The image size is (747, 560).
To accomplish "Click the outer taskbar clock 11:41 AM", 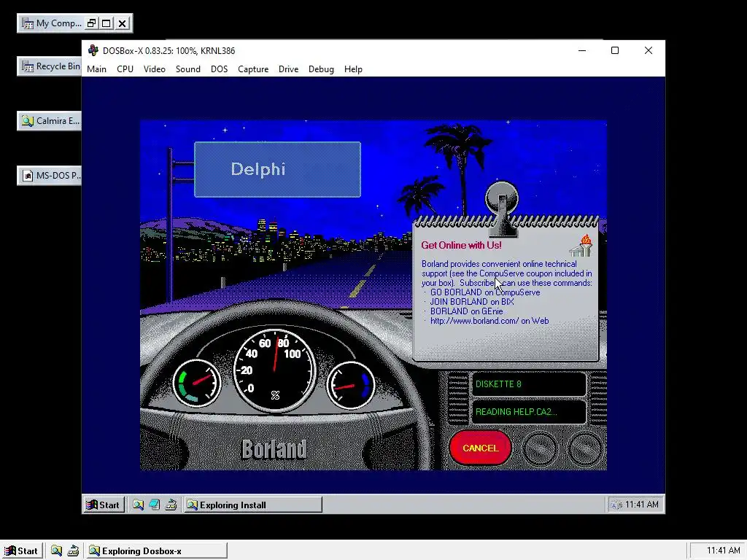I will coord(723,551).
